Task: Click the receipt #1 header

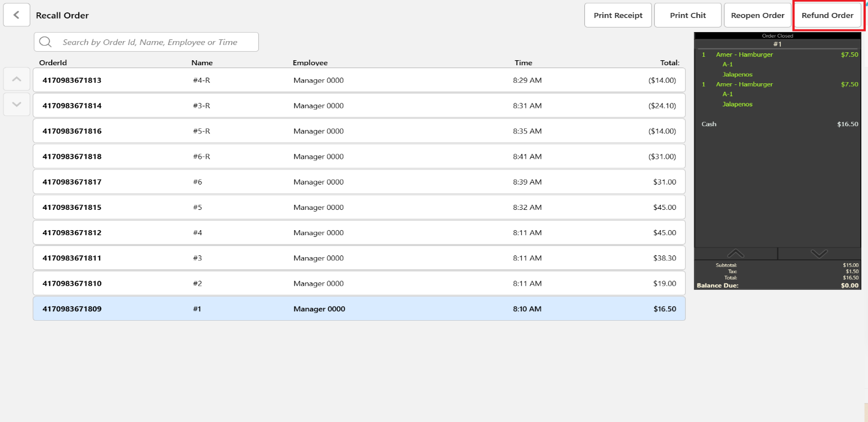Action: [777, 44]
